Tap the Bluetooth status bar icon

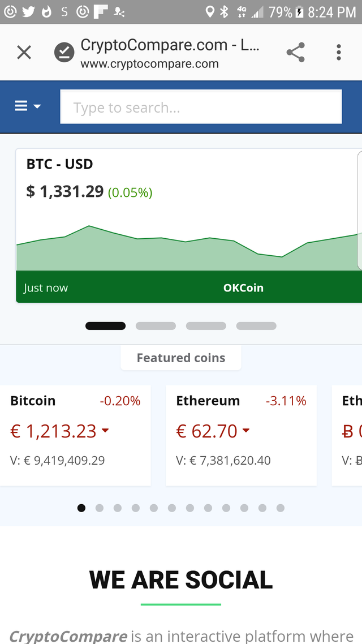(223, 12)
